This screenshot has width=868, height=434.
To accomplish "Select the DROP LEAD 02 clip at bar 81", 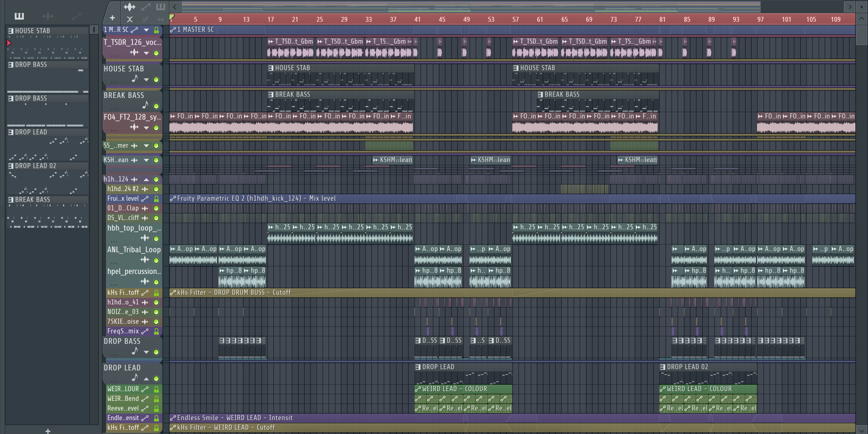I will (x=708, y=374).
